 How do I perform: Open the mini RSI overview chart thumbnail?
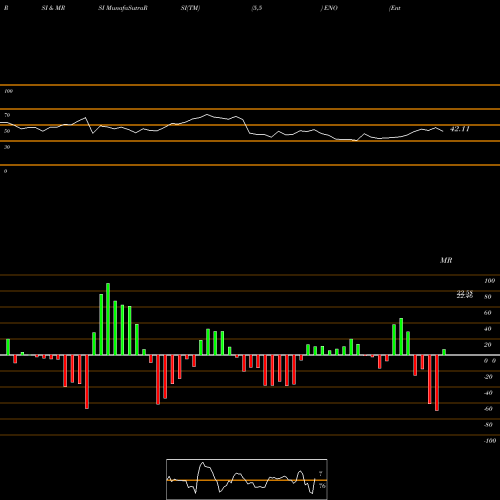pyautogui.click(x=247, y=479)
